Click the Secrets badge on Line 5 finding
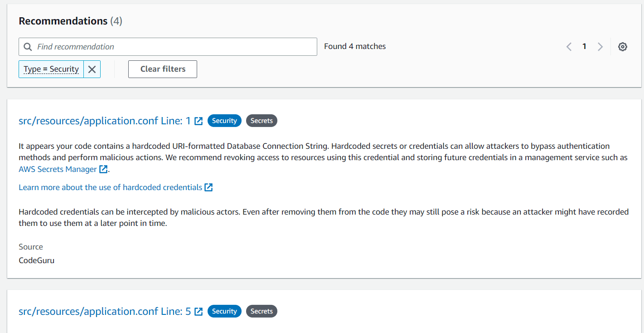Image resolution: width=644 pixels, height=333 pixels. click(x=261, y=311)
